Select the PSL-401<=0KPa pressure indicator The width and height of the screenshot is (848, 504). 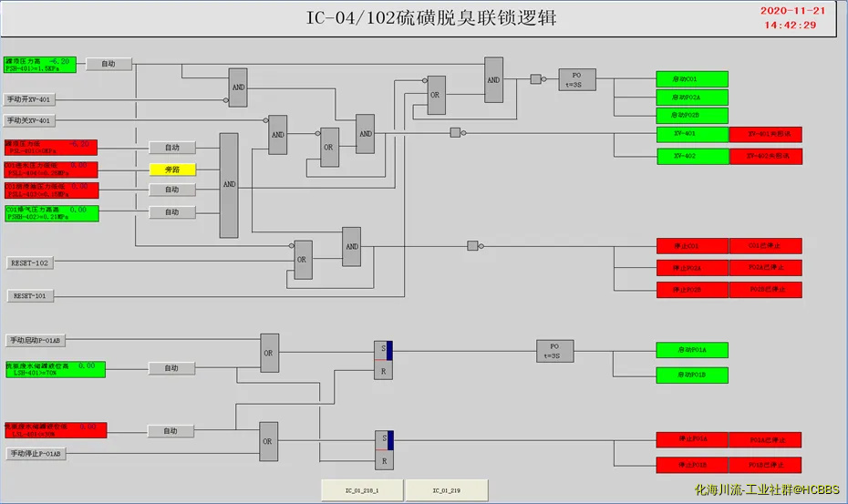(x=51, y=148)
